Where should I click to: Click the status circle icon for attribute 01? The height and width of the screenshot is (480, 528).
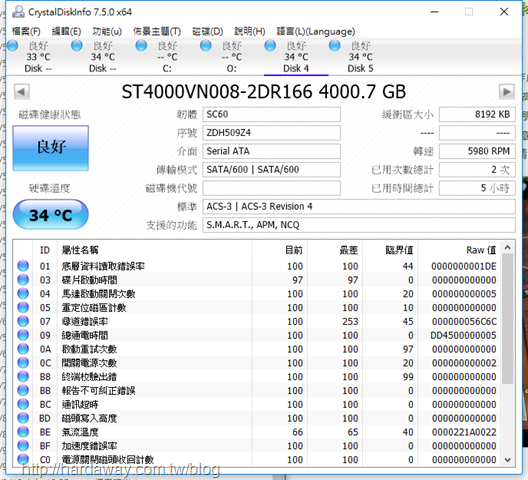(23, 266)
